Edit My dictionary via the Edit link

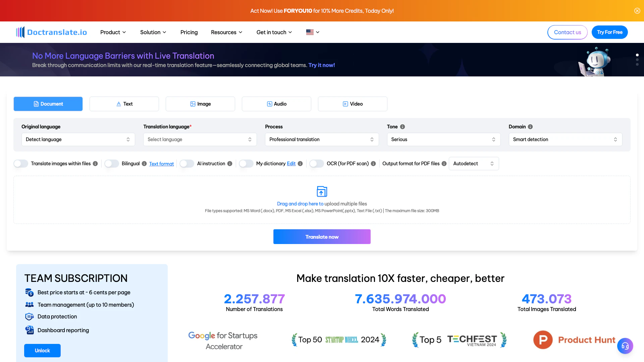[x=291, y=164]
